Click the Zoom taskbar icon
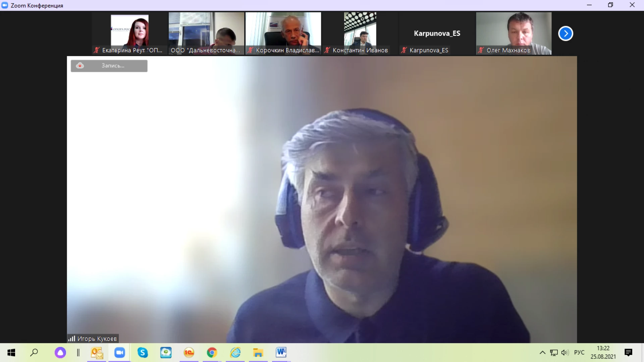Image resolution: width=644 pixels, height=362 pixels. (120, 353)
